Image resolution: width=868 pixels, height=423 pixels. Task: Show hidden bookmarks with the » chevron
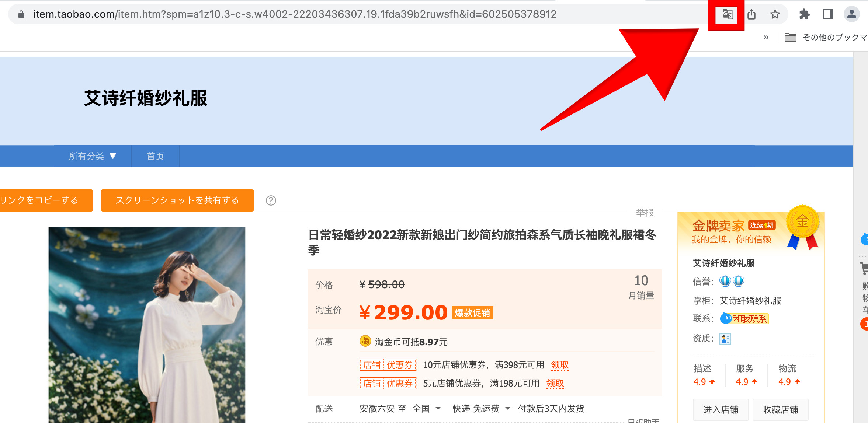click(766, 37)
